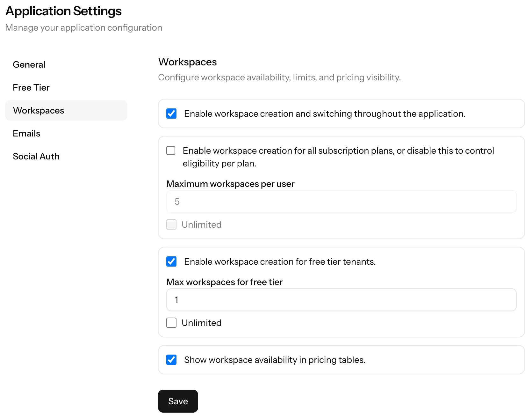Click the max workspaces for free tier field
This screenshot has width=532, height=419.
(x=341, y=300)
